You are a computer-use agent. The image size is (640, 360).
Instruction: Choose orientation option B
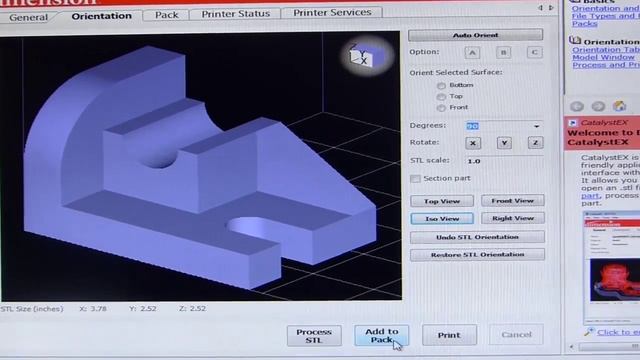coord(503,53)
